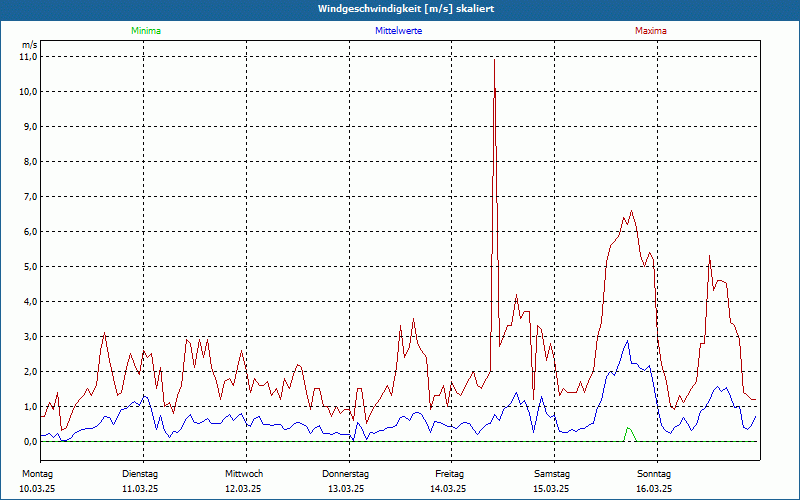Click the Sonntag day label
This screenshot has height=500, width=800.
click(654, 474)
